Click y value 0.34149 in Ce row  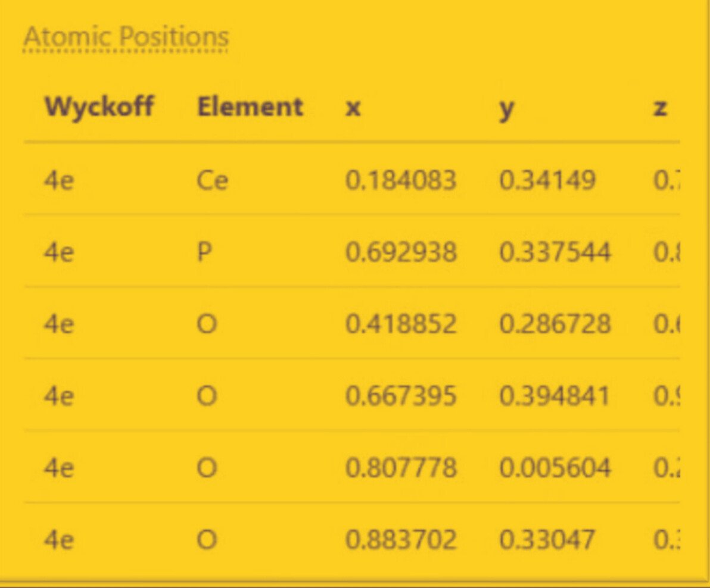[547, 180]
